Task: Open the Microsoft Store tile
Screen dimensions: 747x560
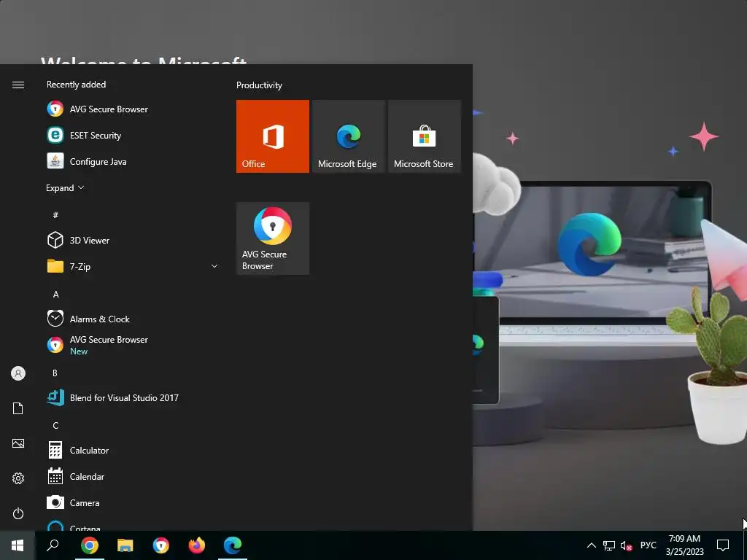Action: (425, 136)
